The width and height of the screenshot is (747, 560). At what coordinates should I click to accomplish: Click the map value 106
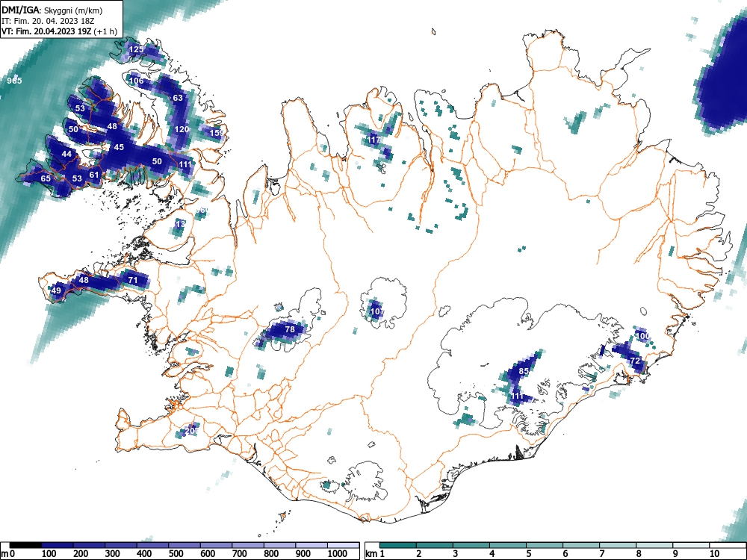pyautogui.click(x=136, y=81)
